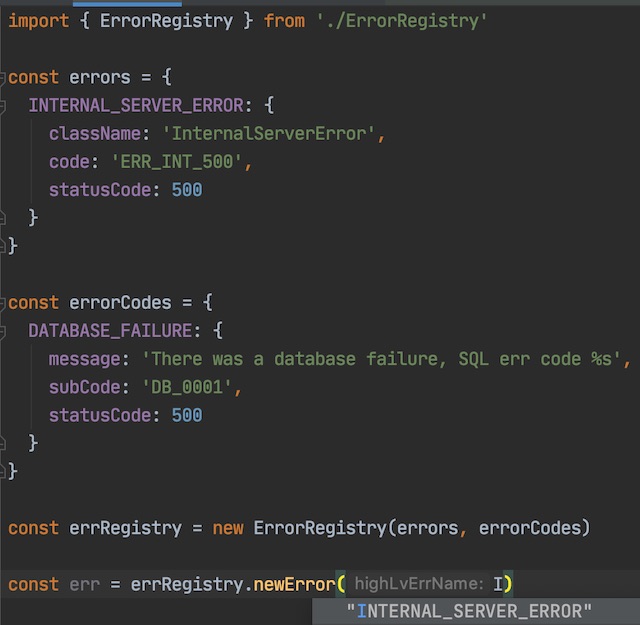The image size is (640, 625).
Task: Click fold end marker after errors object
Action: coord(2,246)
